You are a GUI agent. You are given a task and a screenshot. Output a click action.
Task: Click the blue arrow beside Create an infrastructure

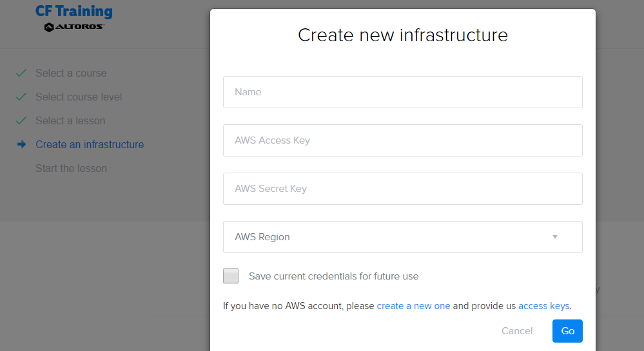21,144
